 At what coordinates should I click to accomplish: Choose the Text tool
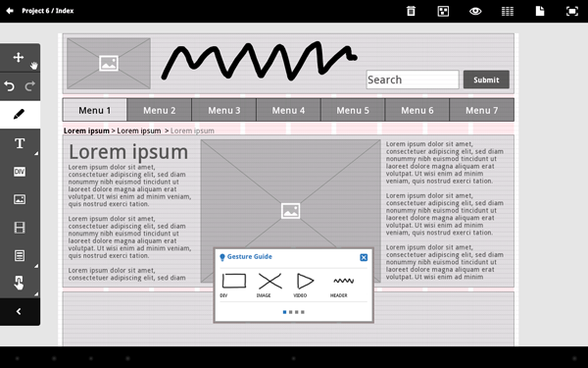coord(20,143)
